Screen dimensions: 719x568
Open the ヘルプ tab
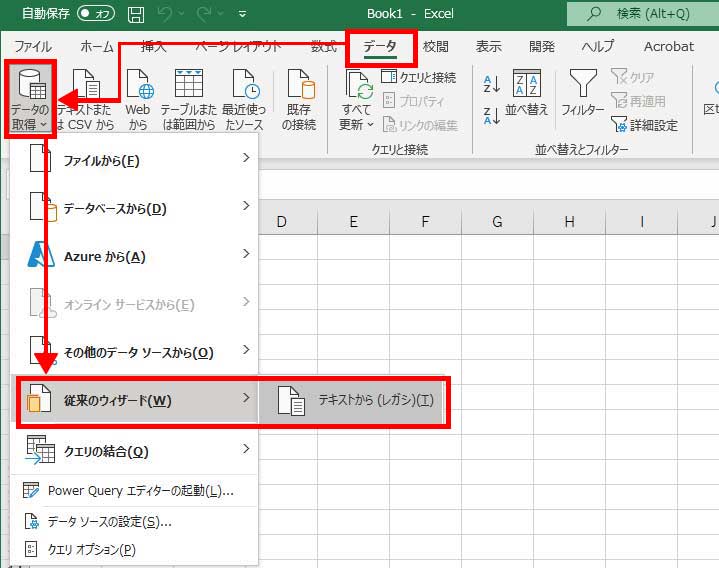tap(597, 46)
